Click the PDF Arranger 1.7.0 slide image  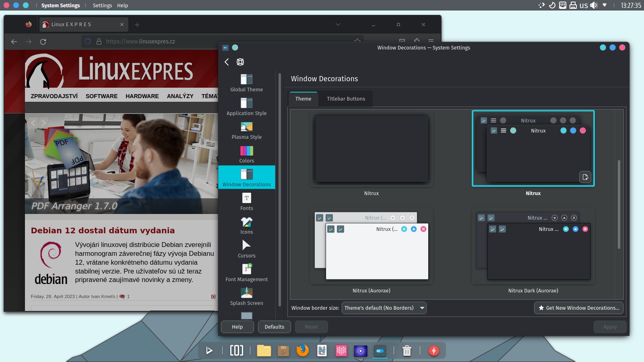[x=122, y=164]
